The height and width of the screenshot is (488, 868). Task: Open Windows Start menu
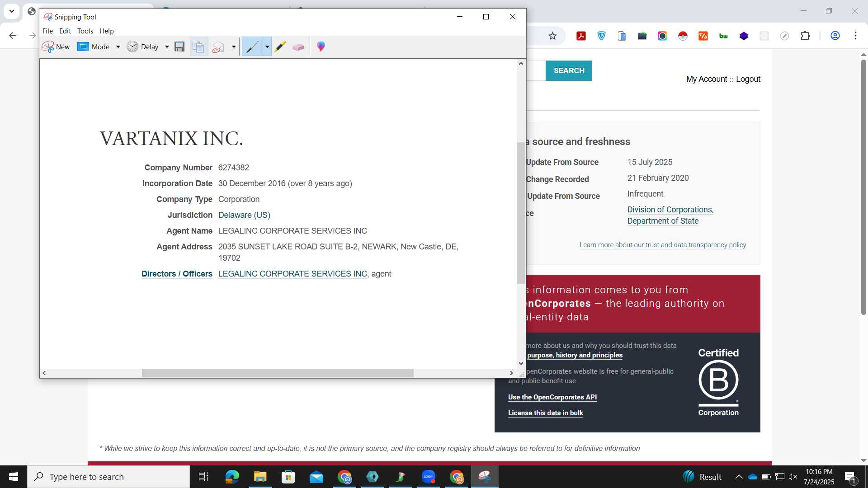click(14, 477)
